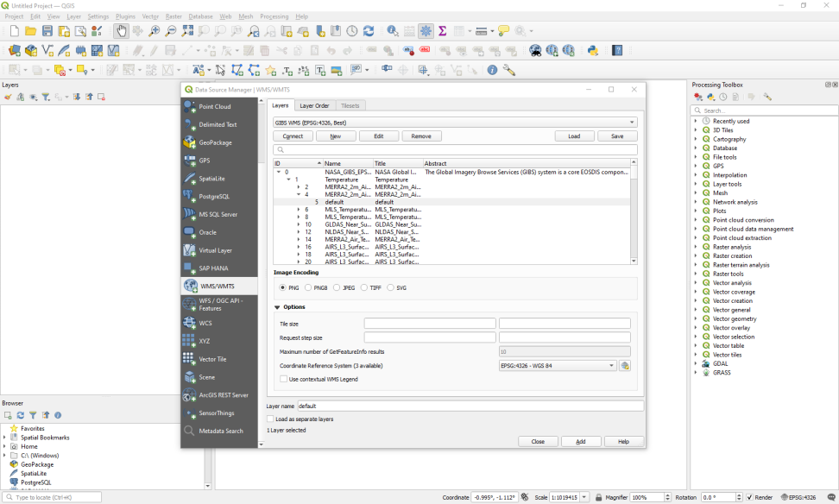Select the Identify Features tool
Viewport: 839px width, 504px height.
point(393,31)
